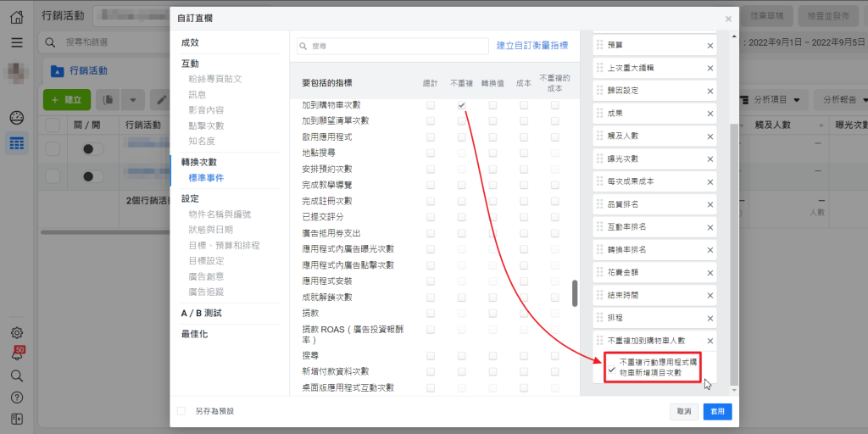
Task: Close the 自訂直欄 dialog with X
Action: [x=728, y=19]
